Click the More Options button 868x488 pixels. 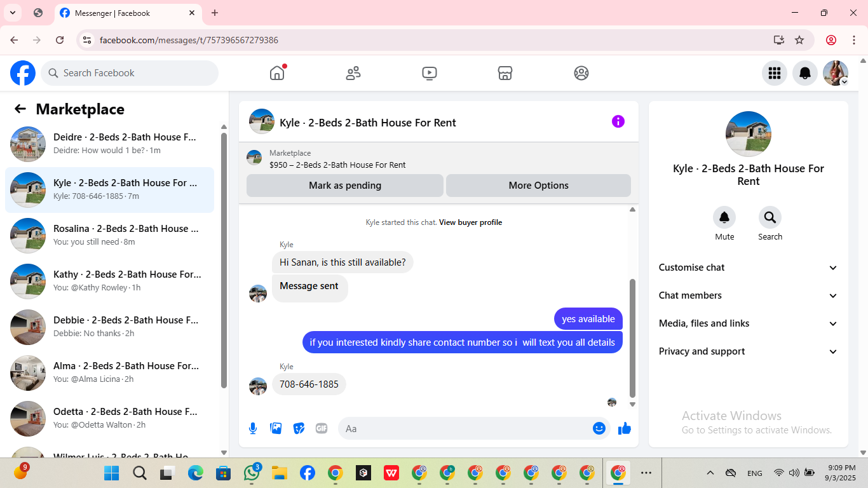tap(538, 186)
